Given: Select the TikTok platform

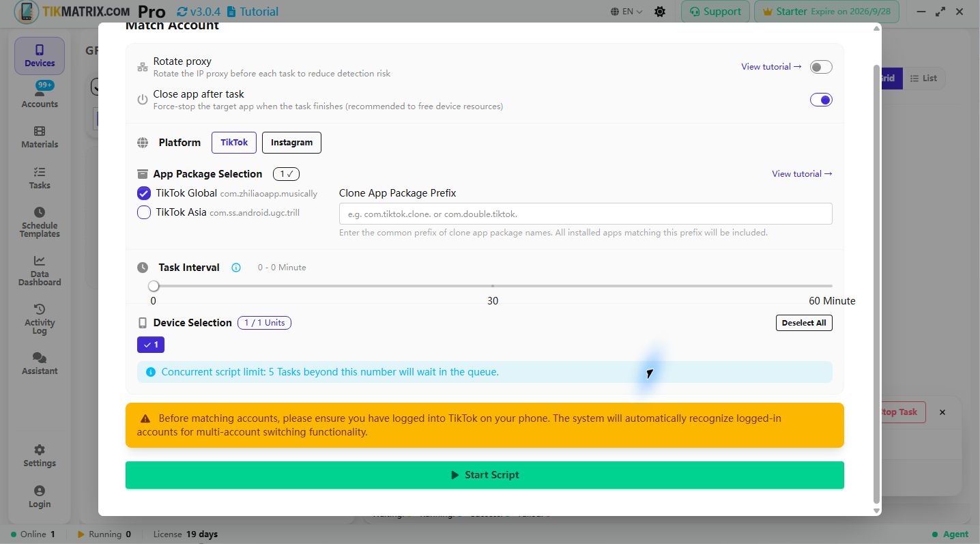Looking at the screenshot, I should pyautogui.click(x=234, y=143).
